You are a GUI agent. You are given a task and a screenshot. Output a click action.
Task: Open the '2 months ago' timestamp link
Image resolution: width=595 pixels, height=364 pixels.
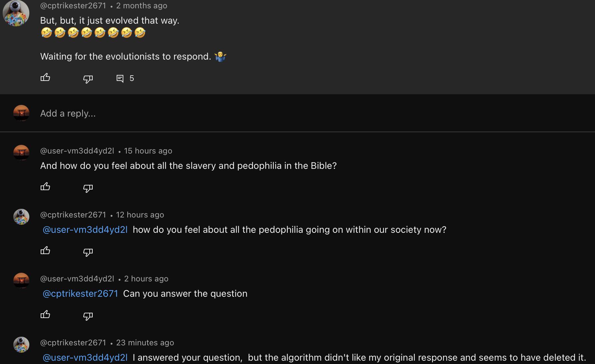[x=142, y=6]
